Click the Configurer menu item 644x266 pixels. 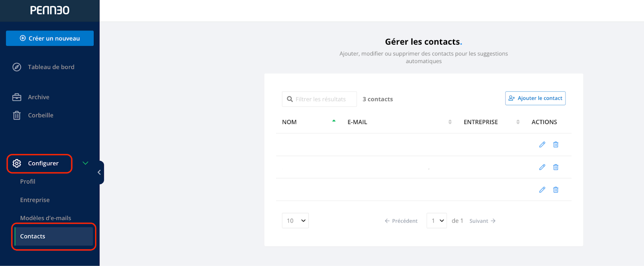point(43,163)
